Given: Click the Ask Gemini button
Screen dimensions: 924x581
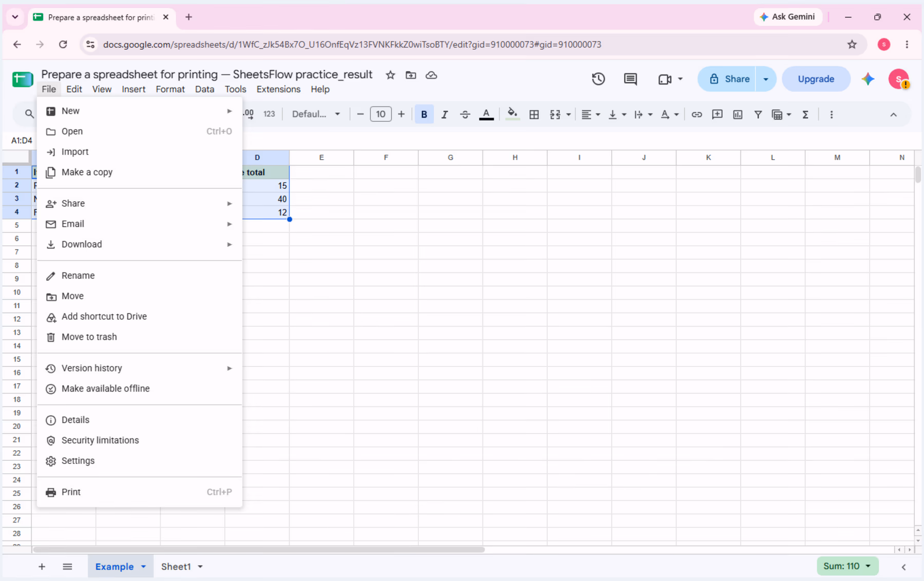Looking at the screenshot, I should tap(787, 17).
